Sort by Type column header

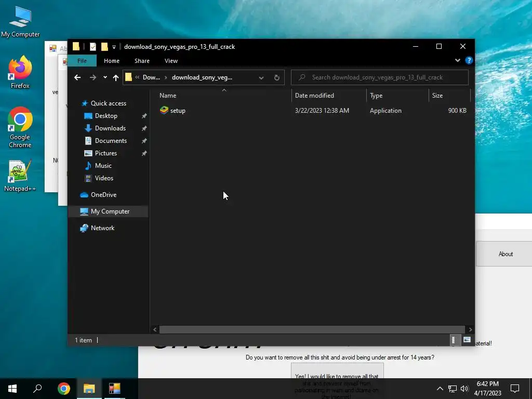(x=397, y=96)
